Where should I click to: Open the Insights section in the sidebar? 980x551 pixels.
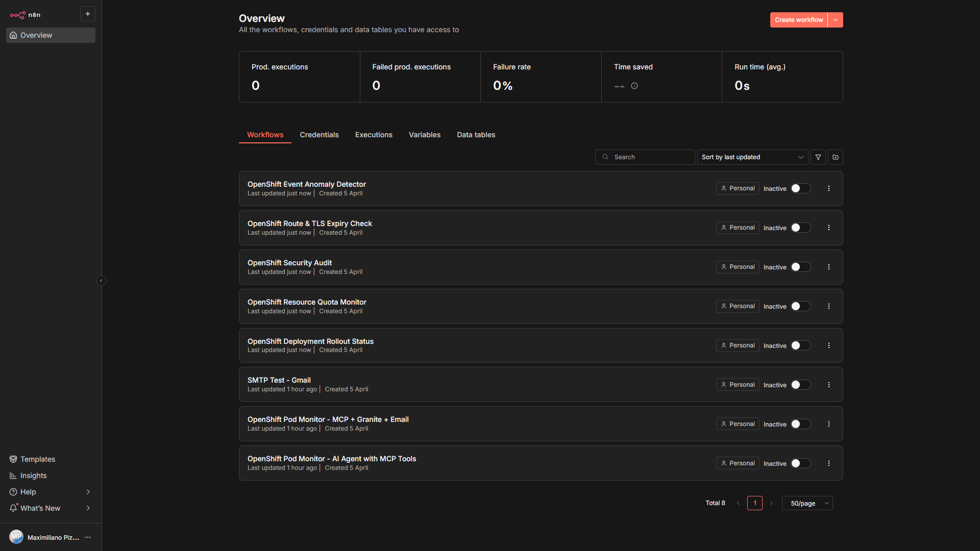[x=33, y=475]
